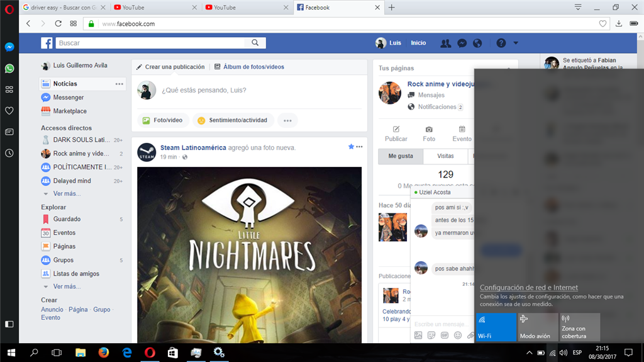
Task: Click the Sentimiento/actividad button
Action: 233,120
